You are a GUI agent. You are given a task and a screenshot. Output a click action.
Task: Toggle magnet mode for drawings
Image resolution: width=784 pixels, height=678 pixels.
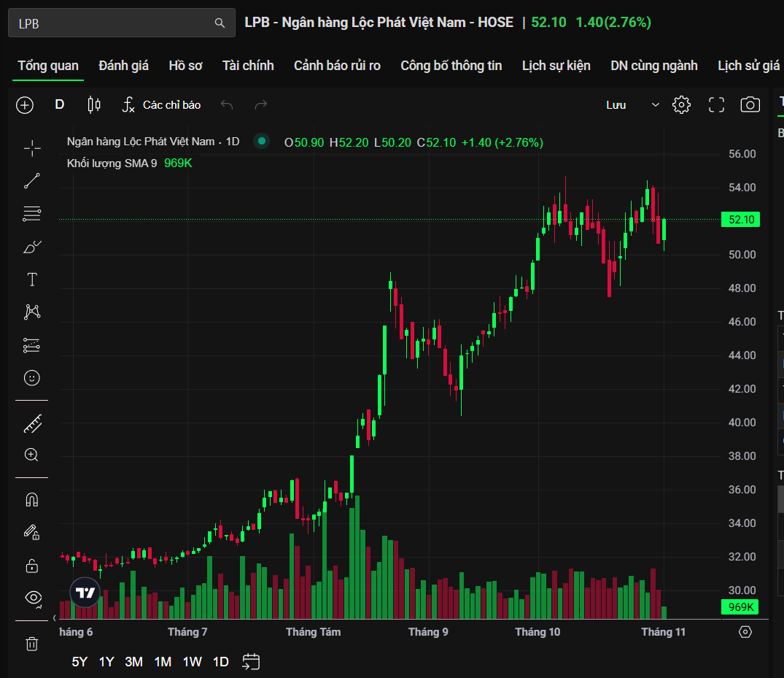coord(32,500)
